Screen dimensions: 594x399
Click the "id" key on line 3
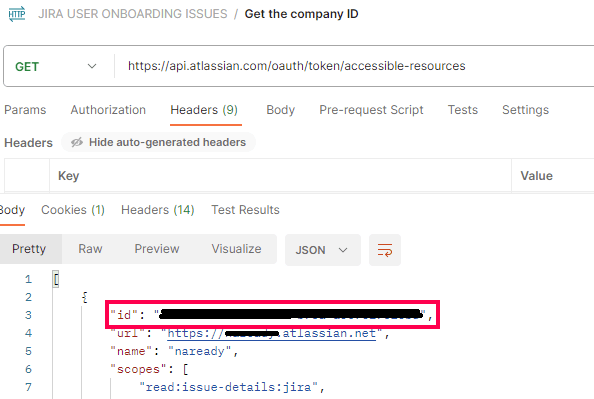click(124, 315)
